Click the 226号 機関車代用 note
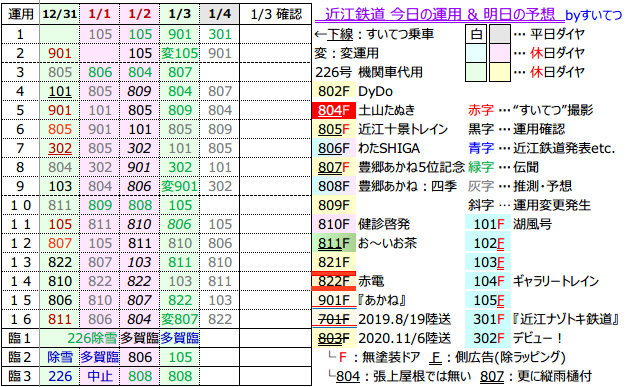This screenshot has height=387, width=640. click(369, 72)
